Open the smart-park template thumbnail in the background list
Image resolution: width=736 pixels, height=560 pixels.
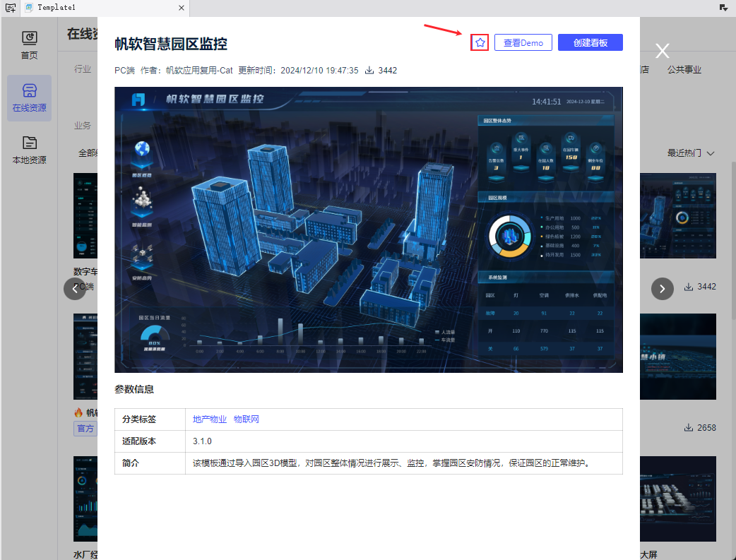coord(678,216)
